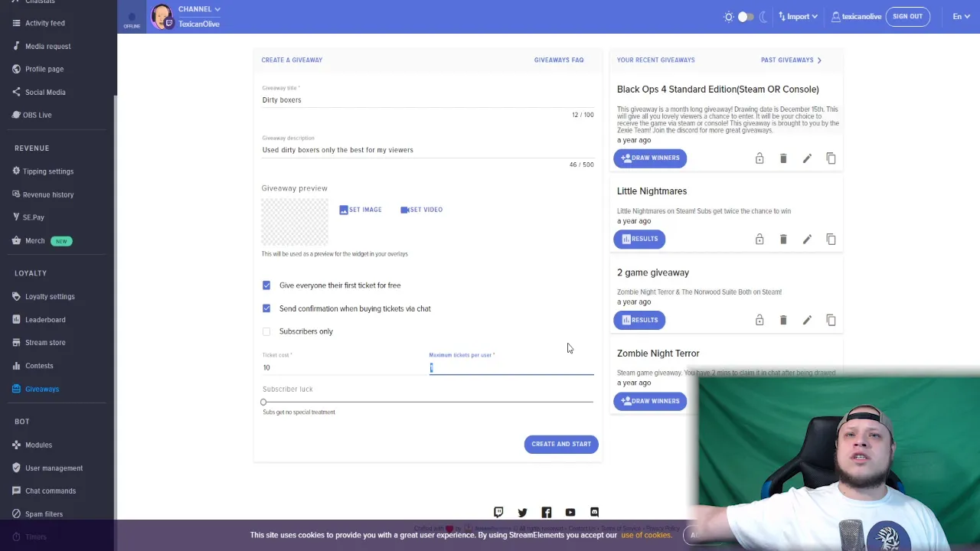Delete the Black Ops 4 giveaway

(x=783, y=158)
